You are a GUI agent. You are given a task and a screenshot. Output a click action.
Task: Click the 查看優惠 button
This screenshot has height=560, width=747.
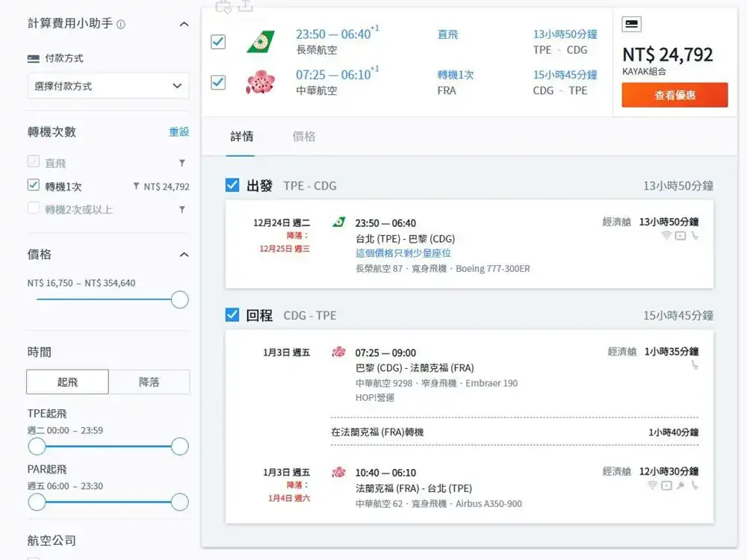tap(675, 95)
